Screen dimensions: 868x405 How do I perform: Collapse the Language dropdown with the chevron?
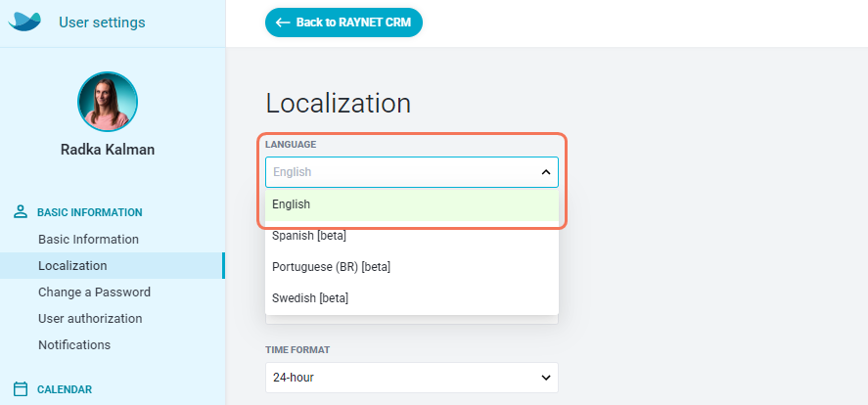(x=546, y=172)
